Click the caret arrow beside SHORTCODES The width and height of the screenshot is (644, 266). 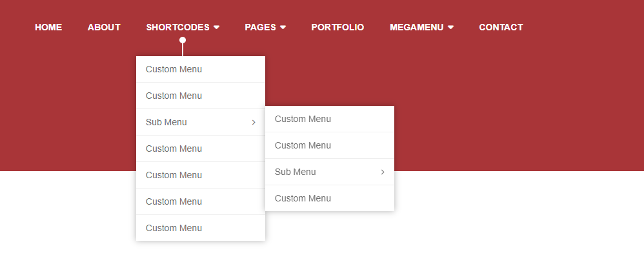click(216, 27)
